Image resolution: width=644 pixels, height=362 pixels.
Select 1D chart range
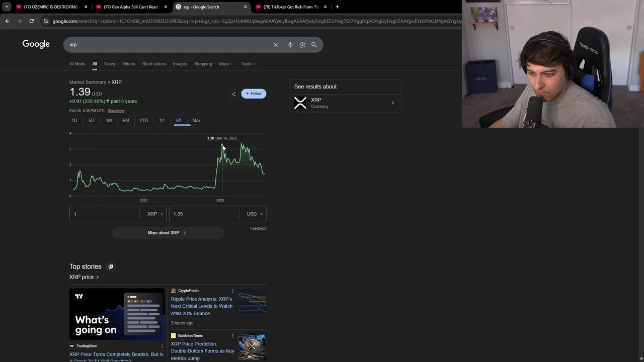74,121
